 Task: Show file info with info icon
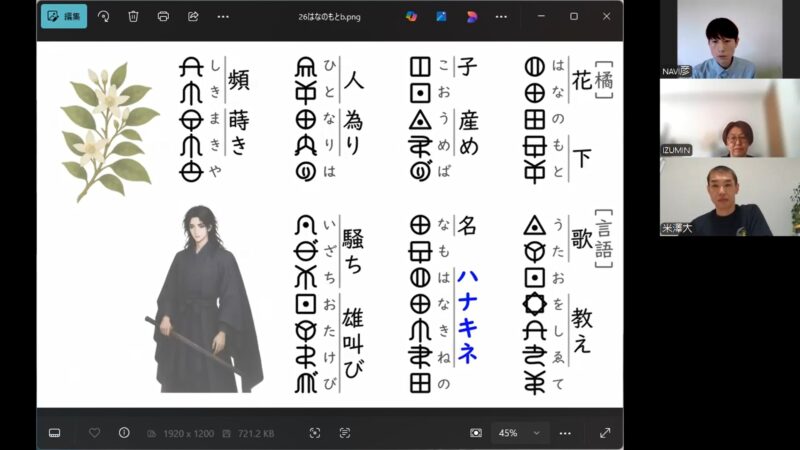click(124, 433)
